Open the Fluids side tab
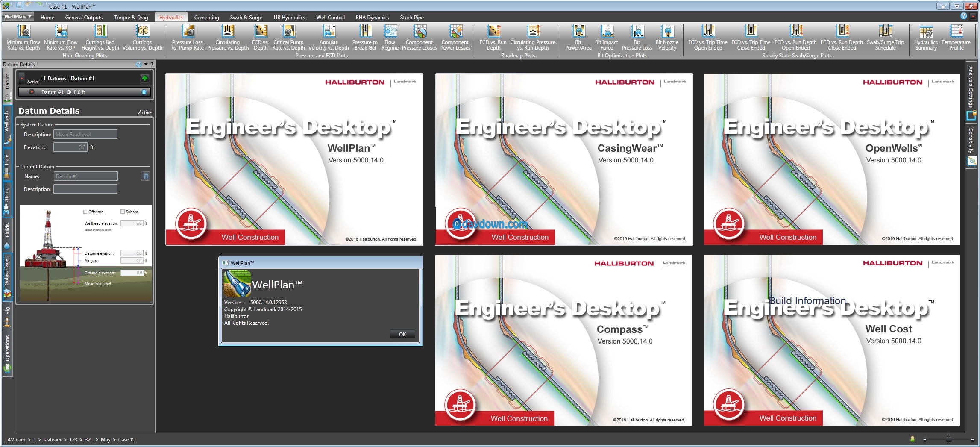This screenshot has height=447, width=980. (x=7, y=235)
